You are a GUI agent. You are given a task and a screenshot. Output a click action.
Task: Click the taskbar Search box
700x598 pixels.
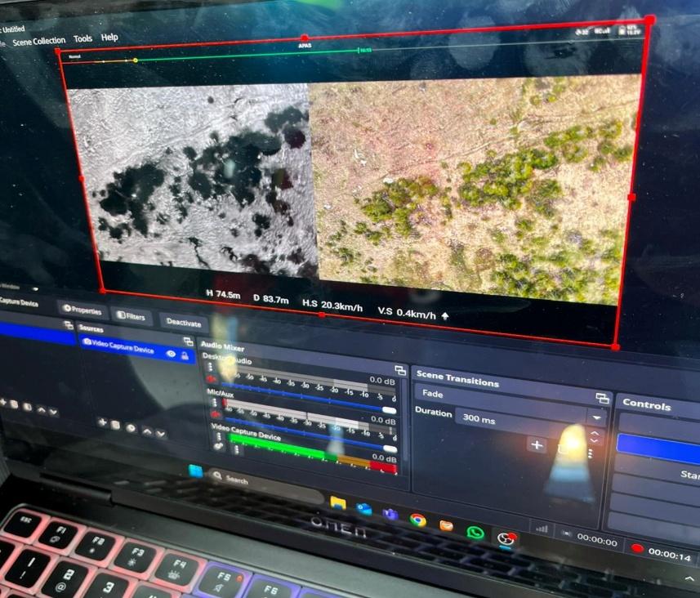[x=265, y=485]
